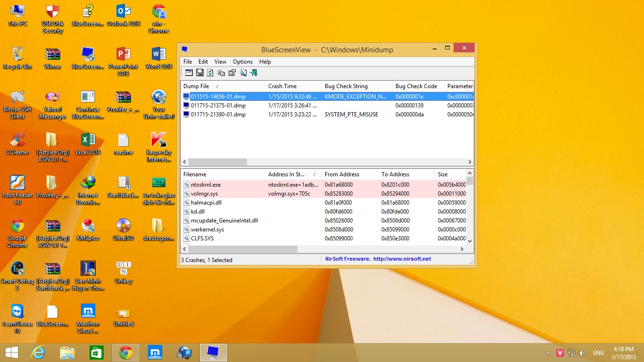This screenshot has height=362, width=644.
Task: Open the Options menu
Action: (x=243, y=62)
